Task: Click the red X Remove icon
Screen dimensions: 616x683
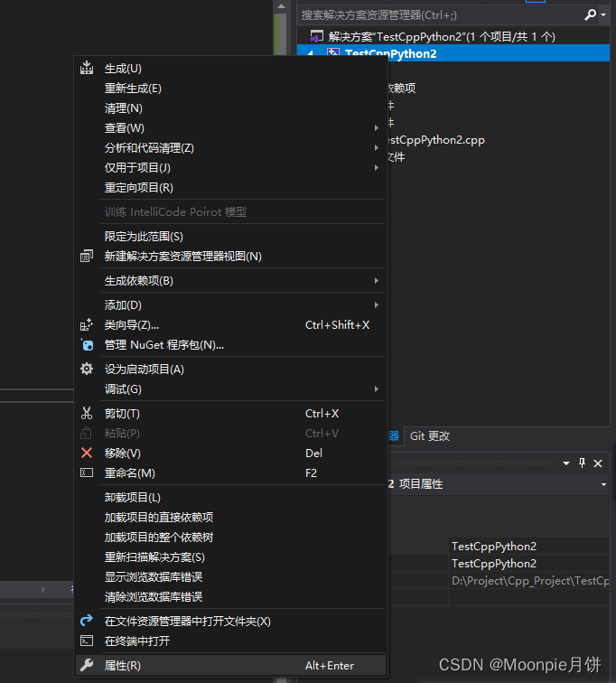Action: pos(87,453)
